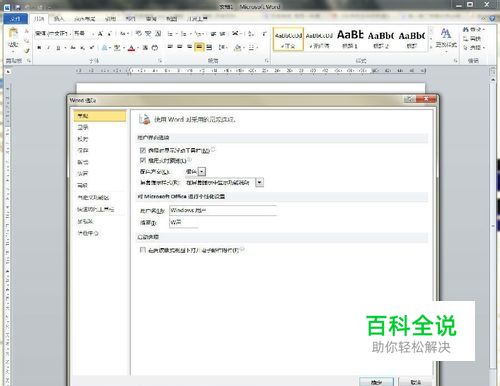
Task: Click the Align Right icon
Action: [x=189, y=47]
